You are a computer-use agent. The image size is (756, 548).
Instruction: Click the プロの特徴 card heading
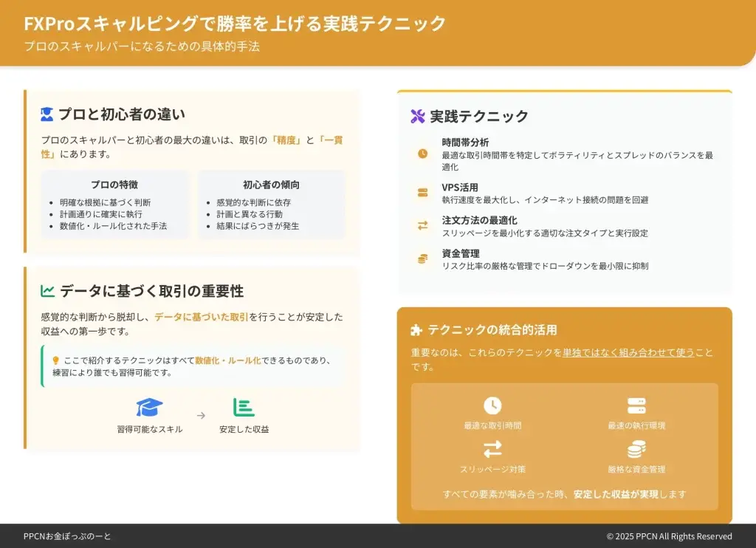(x=114, y=185)
